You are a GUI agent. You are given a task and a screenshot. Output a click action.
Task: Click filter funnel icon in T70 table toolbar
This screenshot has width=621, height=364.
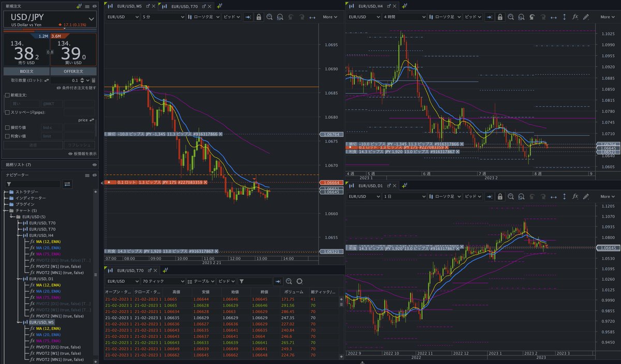(241, 281)
